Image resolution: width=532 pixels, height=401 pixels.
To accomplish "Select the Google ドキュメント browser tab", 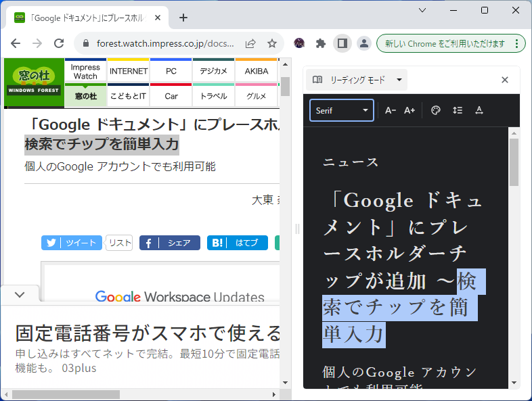I will click(87, 18).
